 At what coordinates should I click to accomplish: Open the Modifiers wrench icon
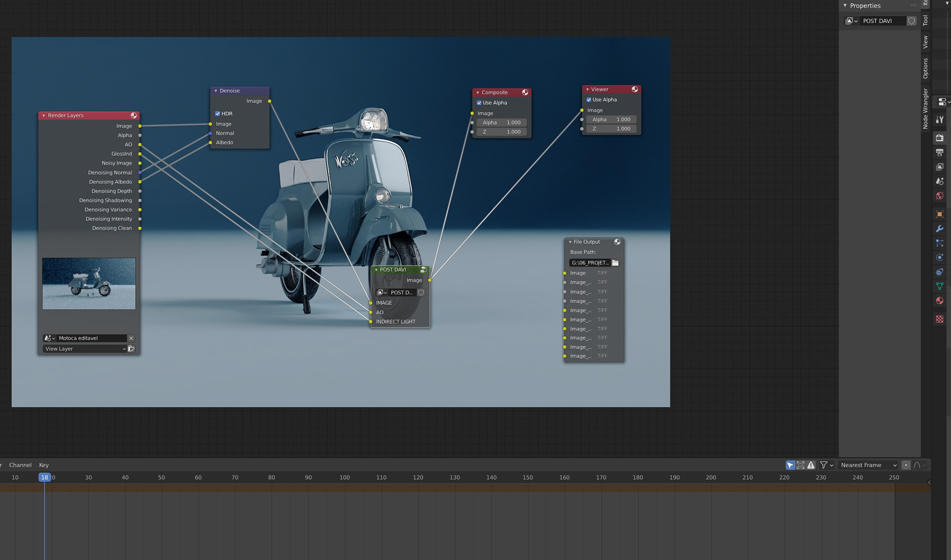[940, 229]
